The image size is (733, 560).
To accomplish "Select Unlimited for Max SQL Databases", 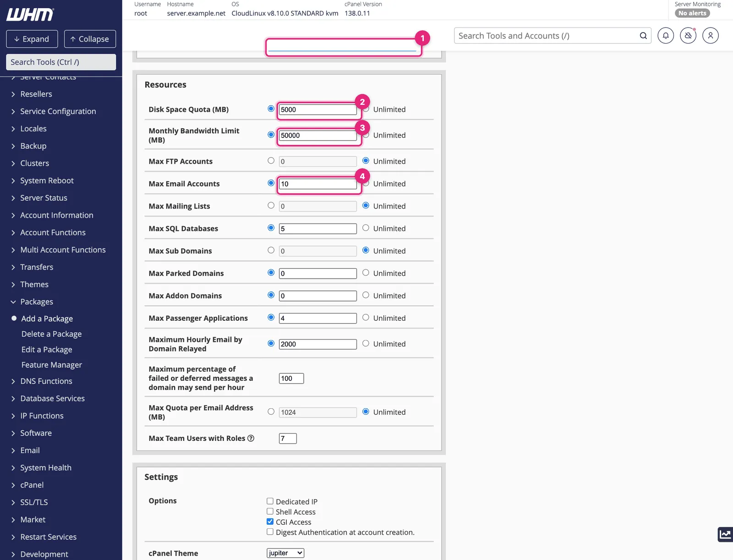I will click(366, 228).
